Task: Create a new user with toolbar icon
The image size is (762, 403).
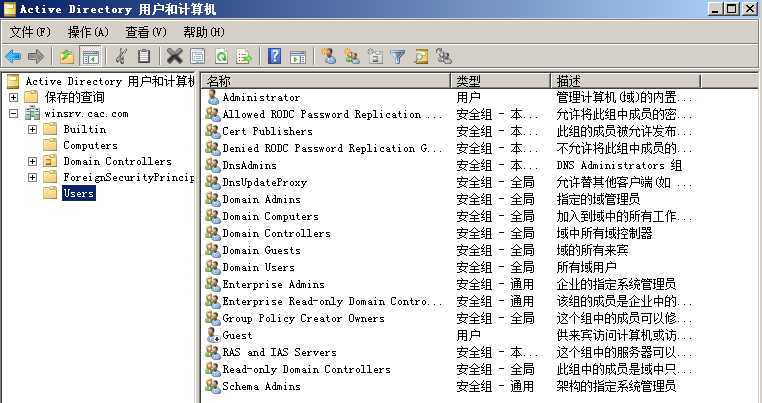Action: (329, 56)
